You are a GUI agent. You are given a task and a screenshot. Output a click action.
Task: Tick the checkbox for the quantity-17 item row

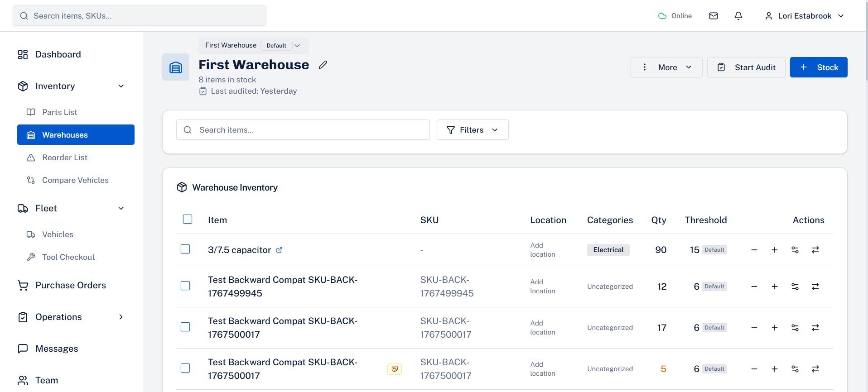pyautogui.click(x=185, y=327)
